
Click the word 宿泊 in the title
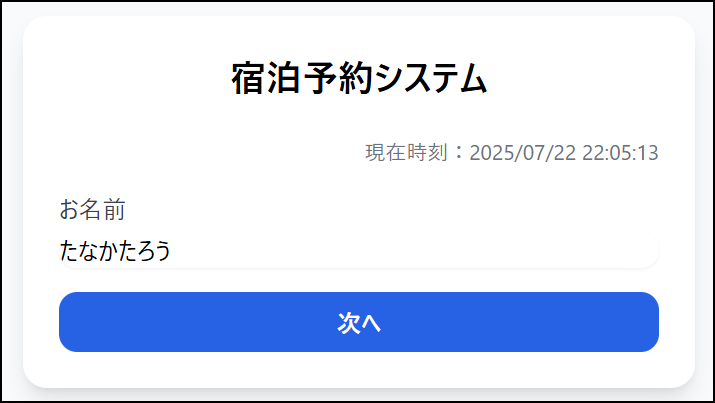coord(265,78)
